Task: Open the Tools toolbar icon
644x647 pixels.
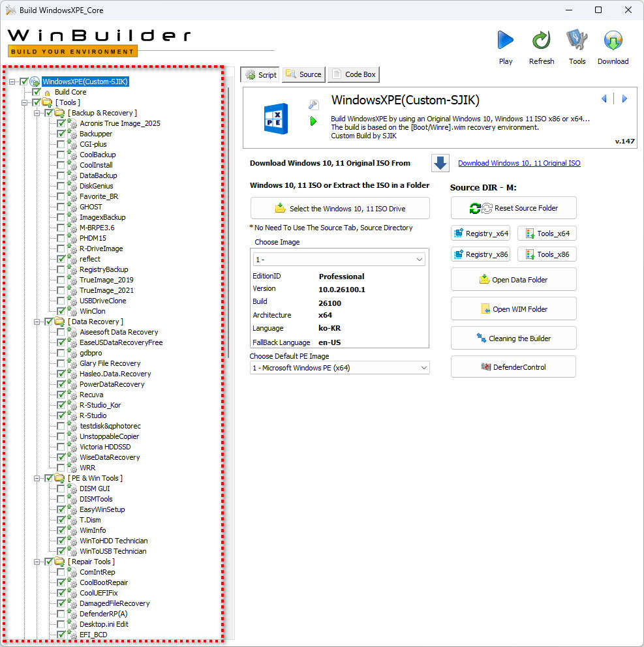Action: tap(577, 40)
